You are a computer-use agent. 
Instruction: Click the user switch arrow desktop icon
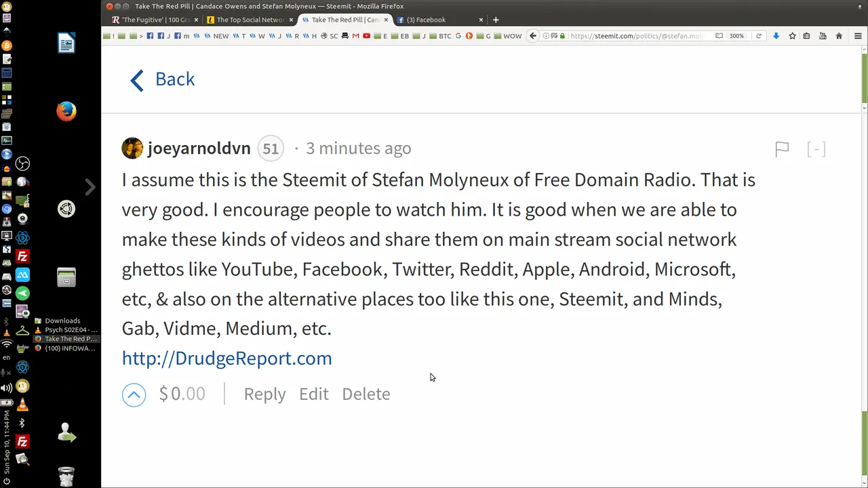pyautogui.click(x=66, y=432)
